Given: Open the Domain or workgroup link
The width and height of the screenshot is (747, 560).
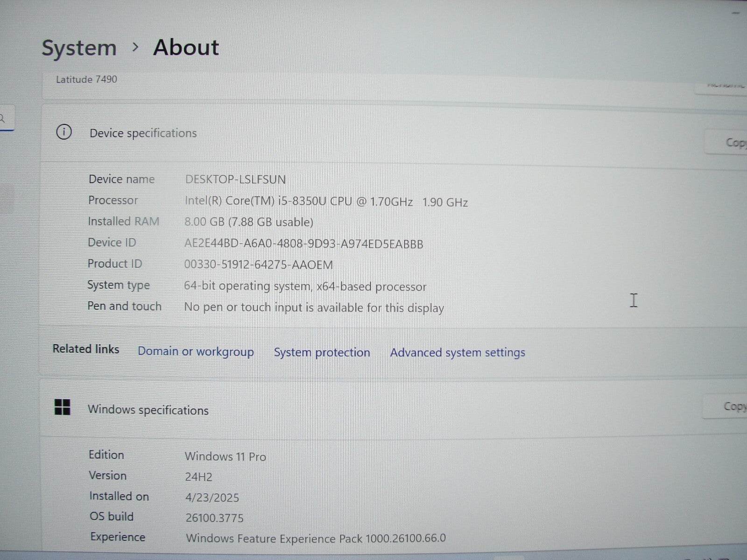Looking at the screenshot, I should 196,352.
